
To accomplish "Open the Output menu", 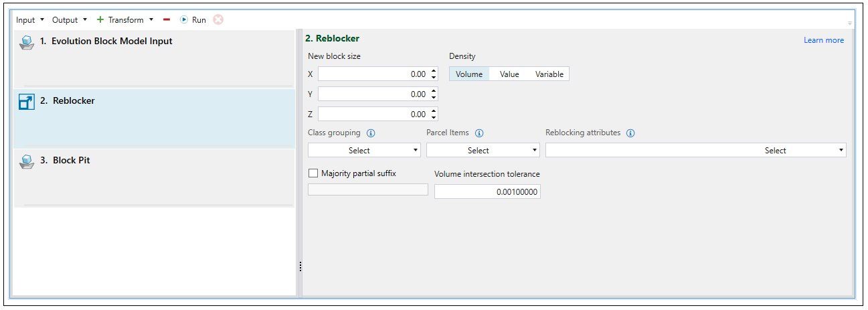I will pos(70,20).
